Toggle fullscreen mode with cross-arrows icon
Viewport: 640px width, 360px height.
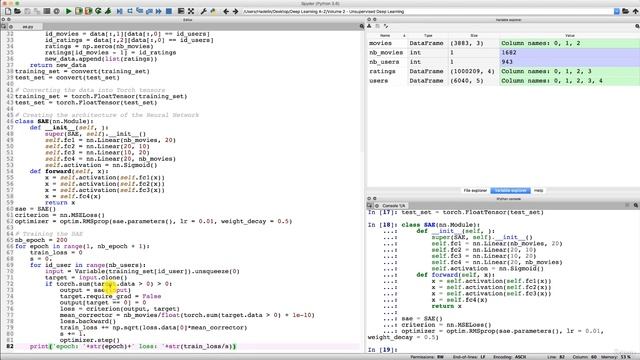click(191, 11)
